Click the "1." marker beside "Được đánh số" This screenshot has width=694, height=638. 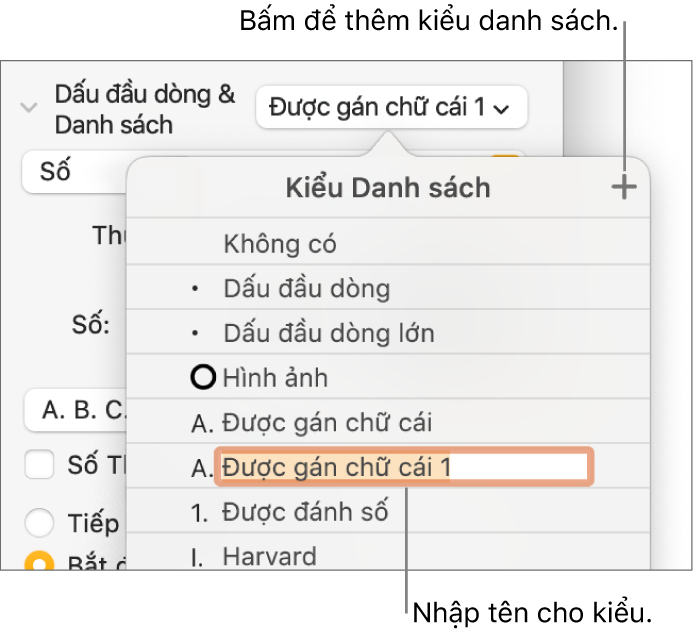pos(201,512)
